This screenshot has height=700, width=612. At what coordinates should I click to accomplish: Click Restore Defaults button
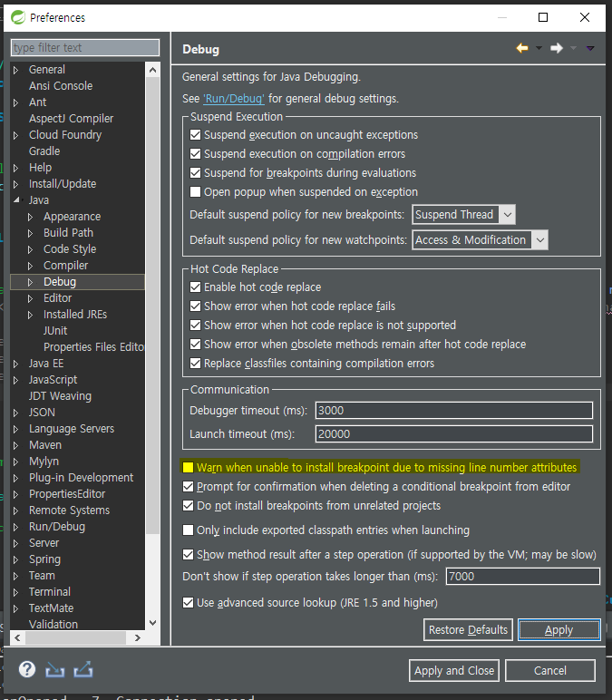pyautogui.click(x=468, y=630)
